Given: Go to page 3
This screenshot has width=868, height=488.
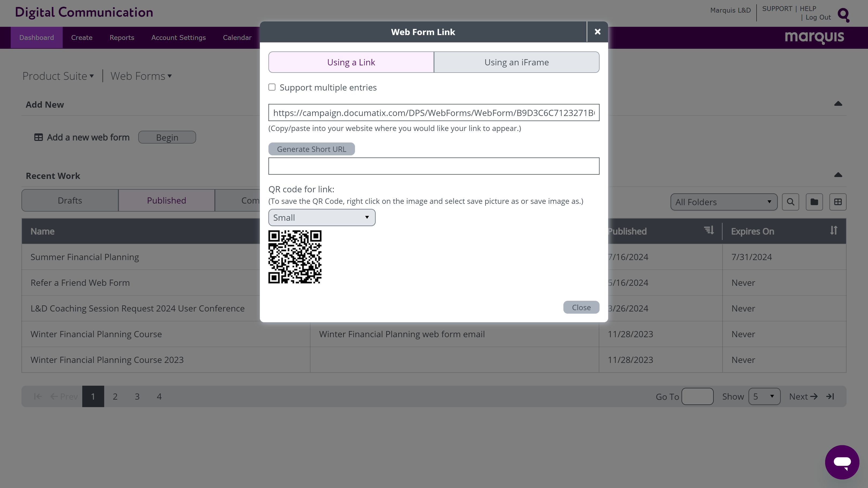Looking at the screenshot, I should click(137, 396).
